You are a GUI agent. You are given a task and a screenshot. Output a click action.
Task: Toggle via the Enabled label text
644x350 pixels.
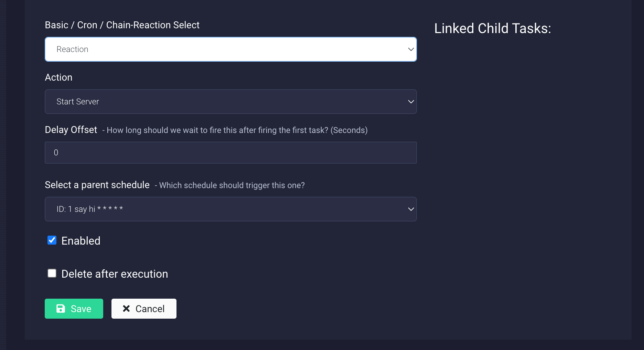click(81, 241)
